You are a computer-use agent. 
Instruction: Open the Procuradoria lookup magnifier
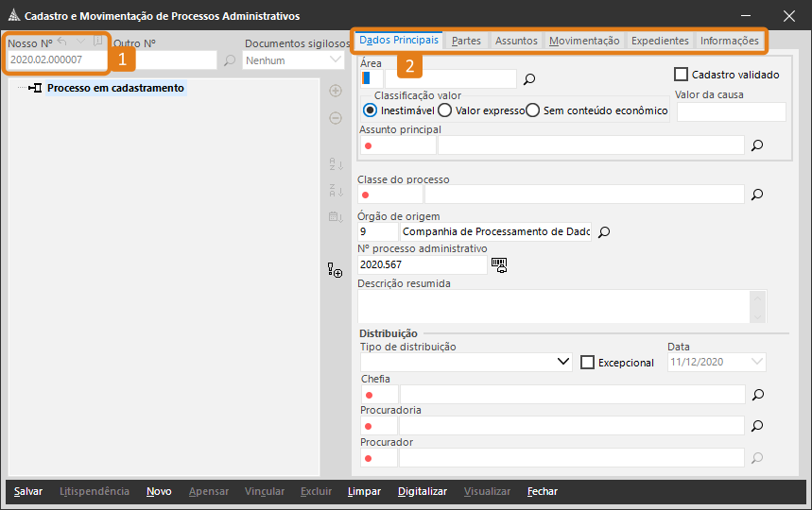tap(756, 426)
